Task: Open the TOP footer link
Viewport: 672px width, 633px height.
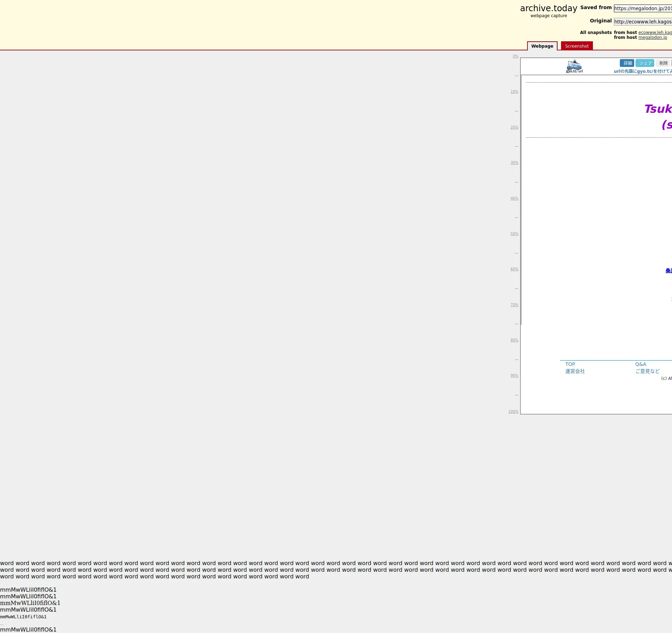Action: tap(570, 364)
